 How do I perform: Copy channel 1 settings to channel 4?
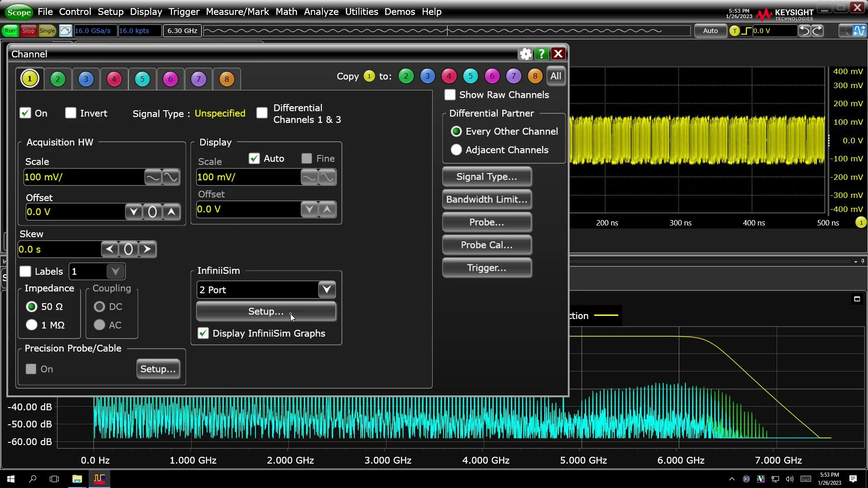(x=449, y=76)
